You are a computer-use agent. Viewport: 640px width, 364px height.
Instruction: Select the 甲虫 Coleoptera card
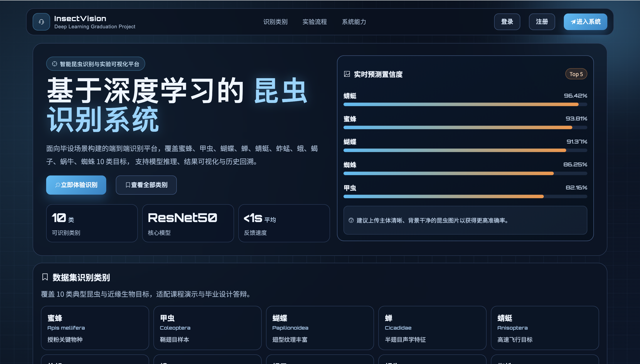207,328
